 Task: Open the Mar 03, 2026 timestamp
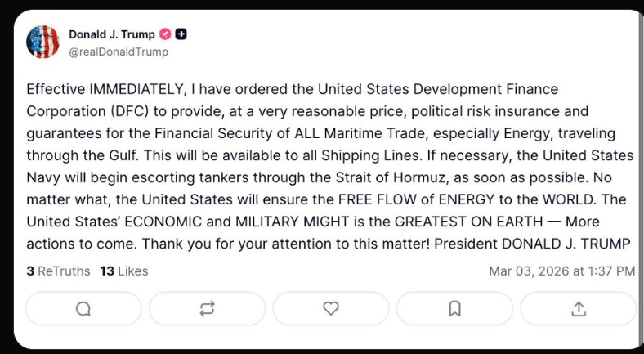(561, 271)
